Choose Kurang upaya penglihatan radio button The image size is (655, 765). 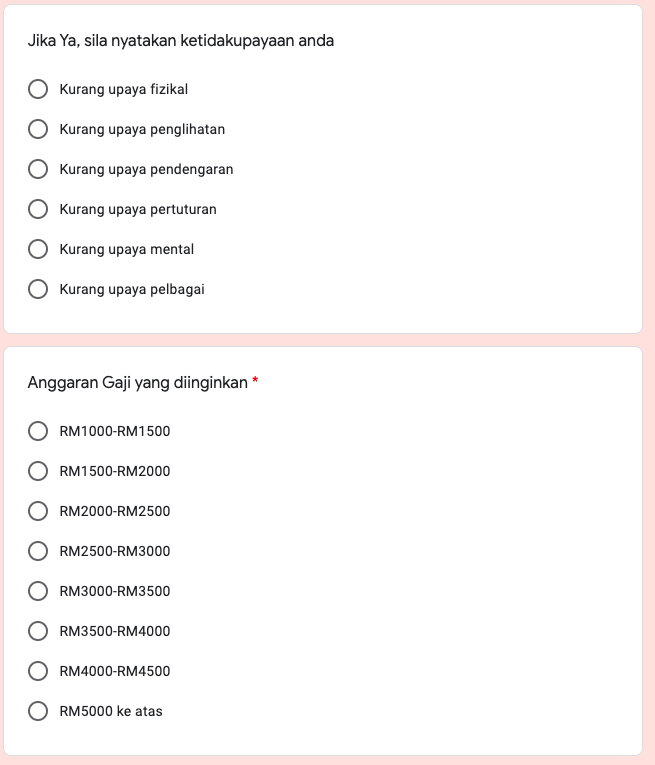38,129
